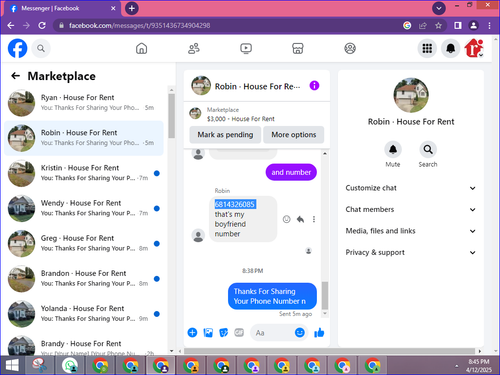Attach a file with the photo icon
The width and height of the screenshot is (500, 375).
[208, 332]
